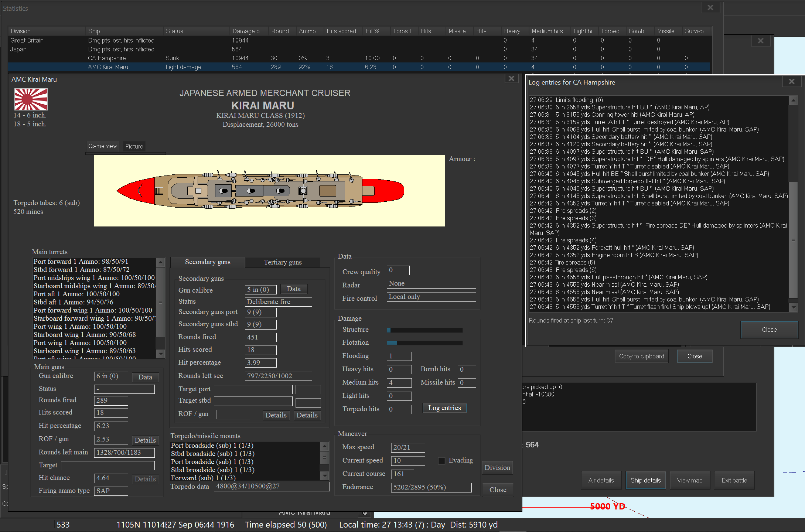Open Log entries for Kirai Maru
This screenshot has height=532, width=805.
[x=445, y=408]
